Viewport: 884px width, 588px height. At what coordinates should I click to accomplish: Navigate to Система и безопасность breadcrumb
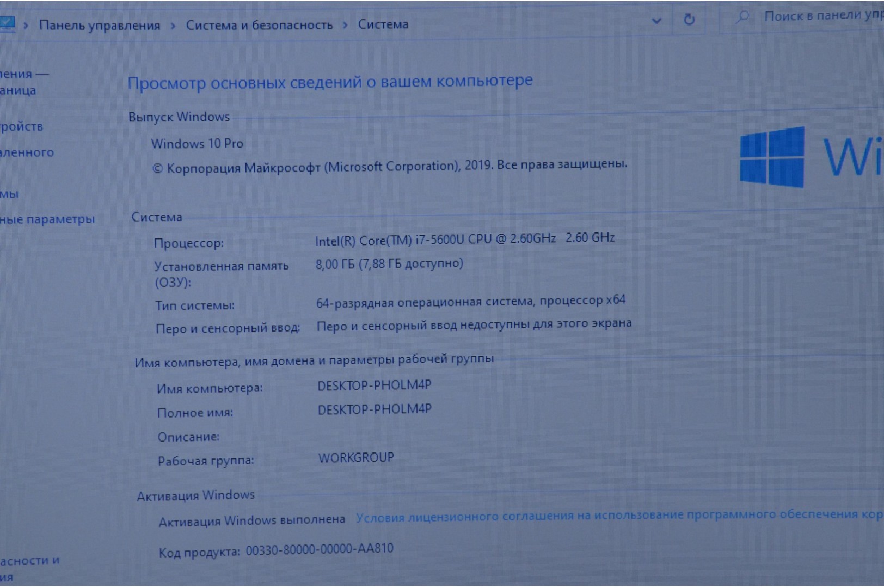pos(259,25)
